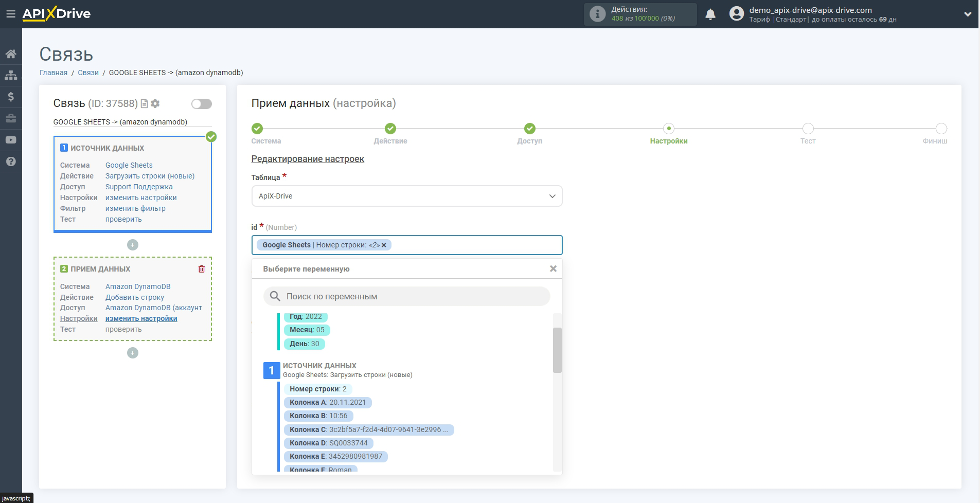Close the variable selection panel

[553, 268]
